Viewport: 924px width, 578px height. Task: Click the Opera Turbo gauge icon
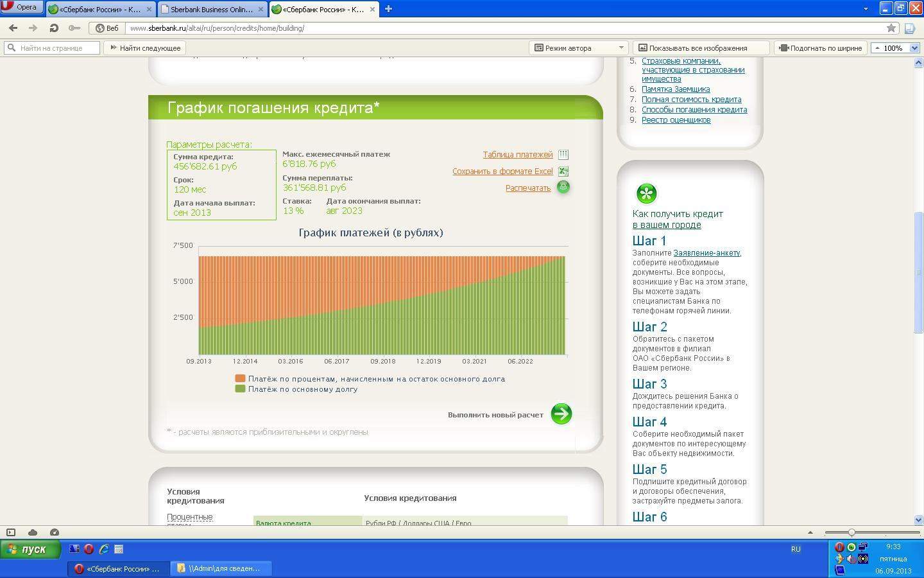point(55,532)
